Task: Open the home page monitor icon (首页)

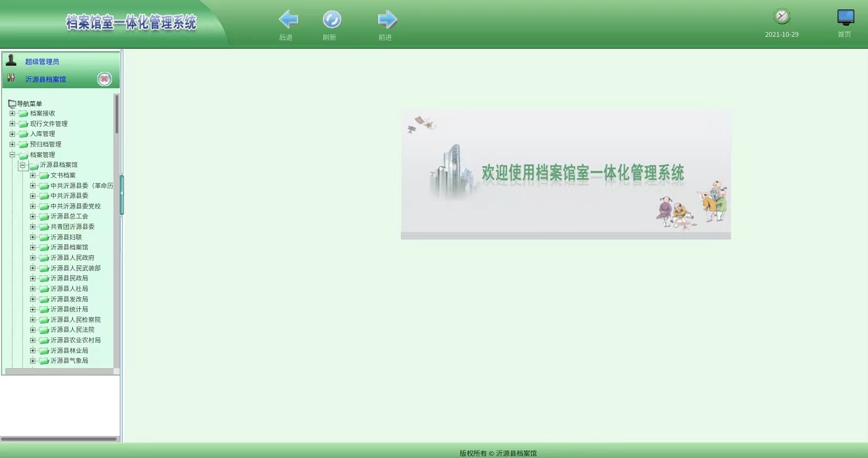Action: [x=845, y=17]
